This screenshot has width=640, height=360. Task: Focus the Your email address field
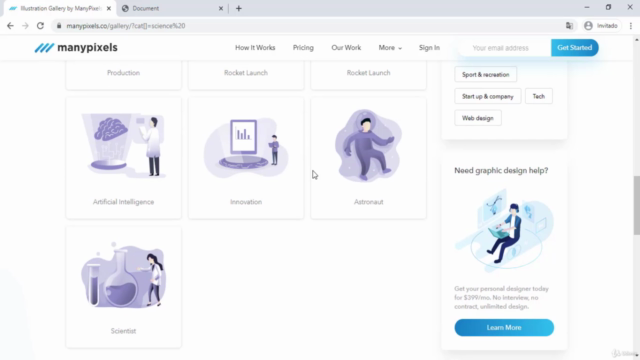tap(504, 48)
